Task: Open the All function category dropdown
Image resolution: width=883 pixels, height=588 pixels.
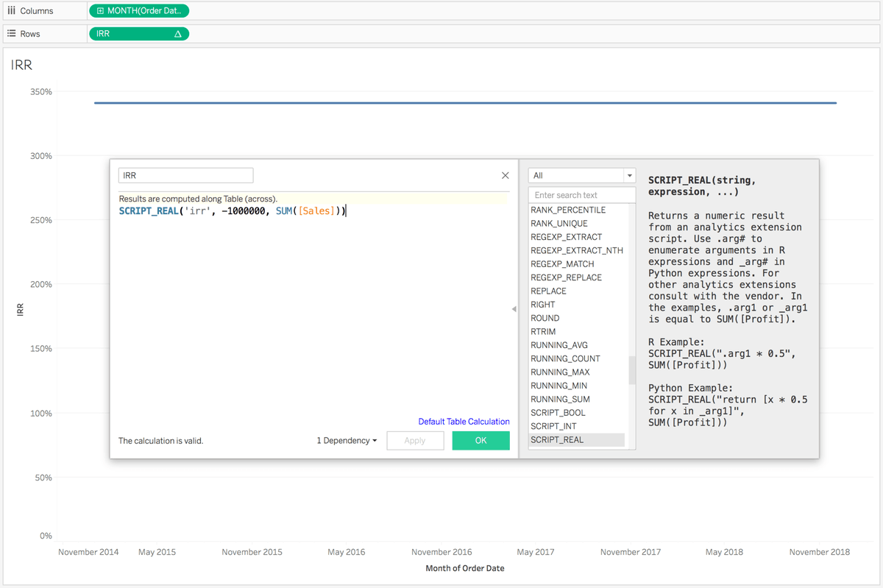Action: [x=581, y=175]
